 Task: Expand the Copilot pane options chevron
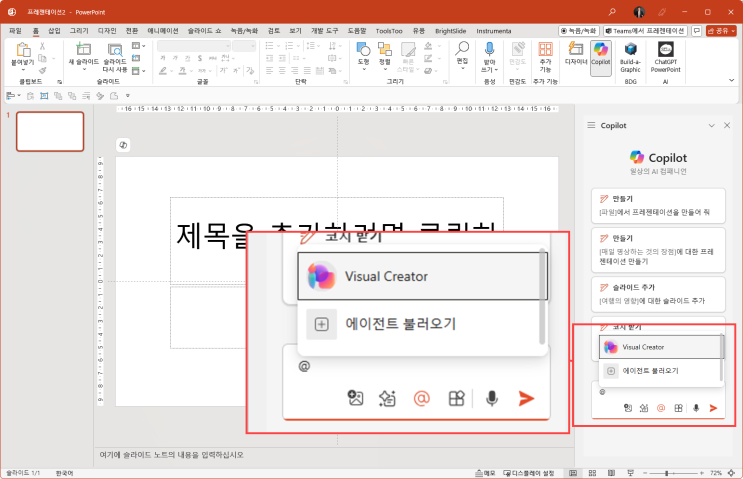[x=711, y=126]
